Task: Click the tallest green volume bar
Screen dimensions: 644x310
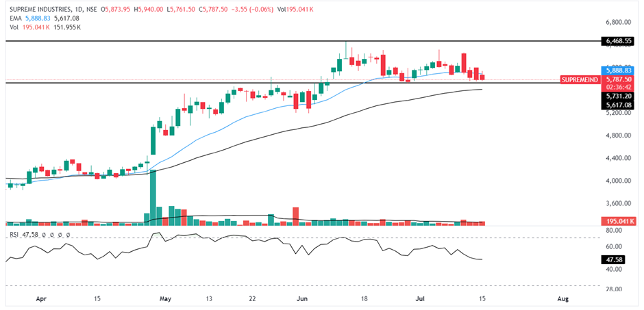Action: pos(153,197)
